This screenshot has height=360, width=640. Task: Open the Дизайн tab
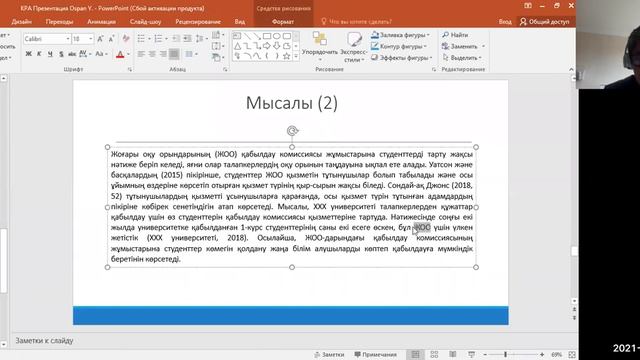(22, 22)
